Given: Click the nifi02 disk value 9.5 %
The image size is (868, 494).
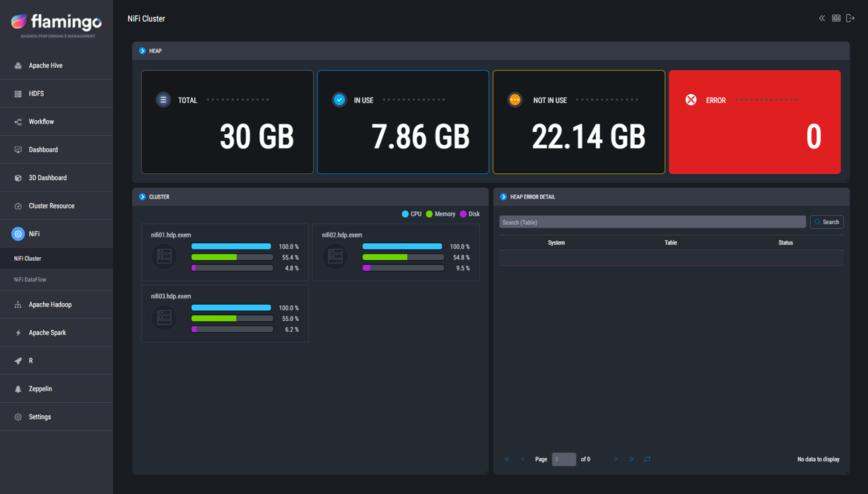Looking at the screenshot, I should click(463, 269).
